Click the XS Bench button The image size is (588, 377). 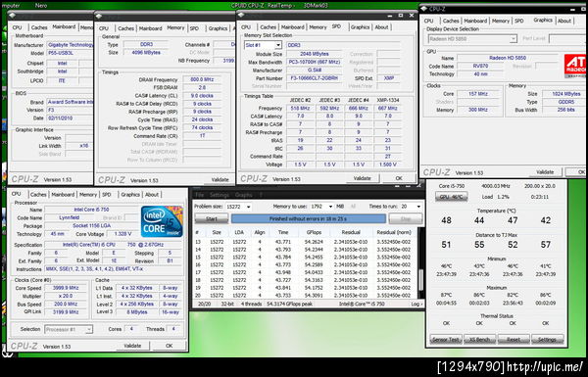pos(479,340)
